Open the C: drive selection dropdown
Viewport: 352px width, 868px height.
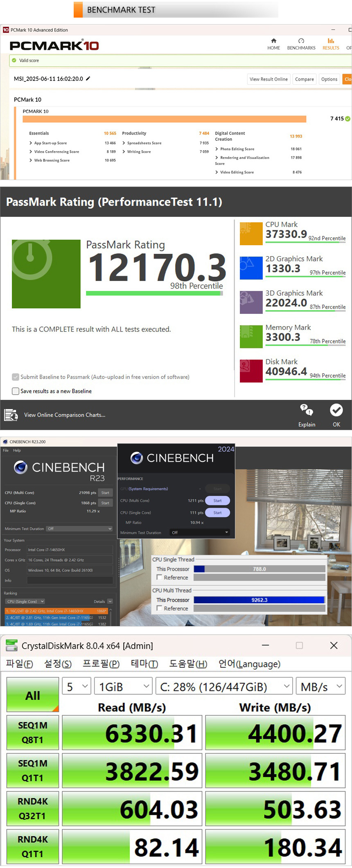(x=224, y=687)
